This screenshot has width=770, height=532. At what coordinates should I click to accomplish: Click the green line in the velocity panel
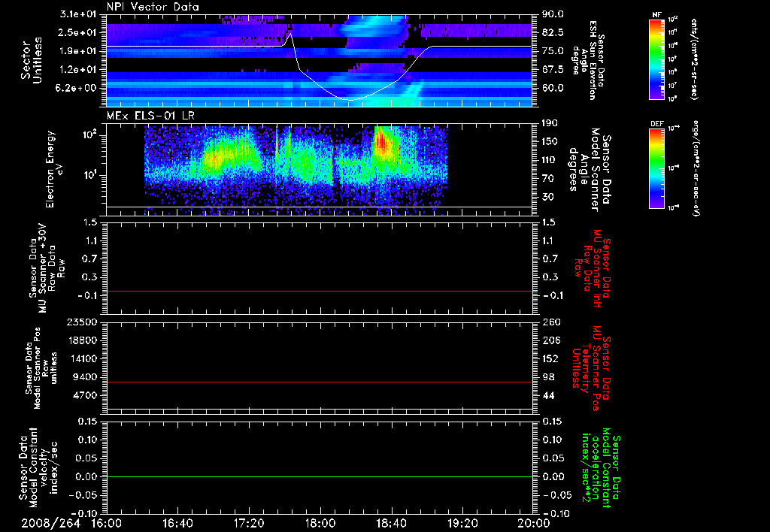pos(320,476)
